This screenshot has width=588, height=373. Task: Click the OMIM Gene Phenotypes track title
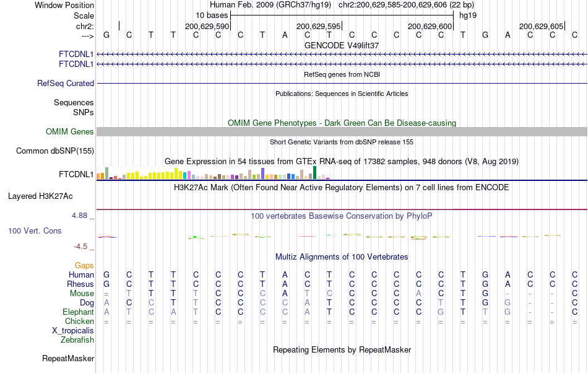coord(342,123)
